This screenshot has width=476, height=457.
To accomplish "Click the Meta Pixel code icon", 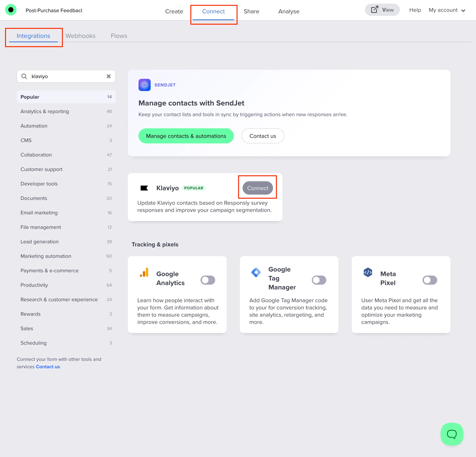I will (368, 272).
